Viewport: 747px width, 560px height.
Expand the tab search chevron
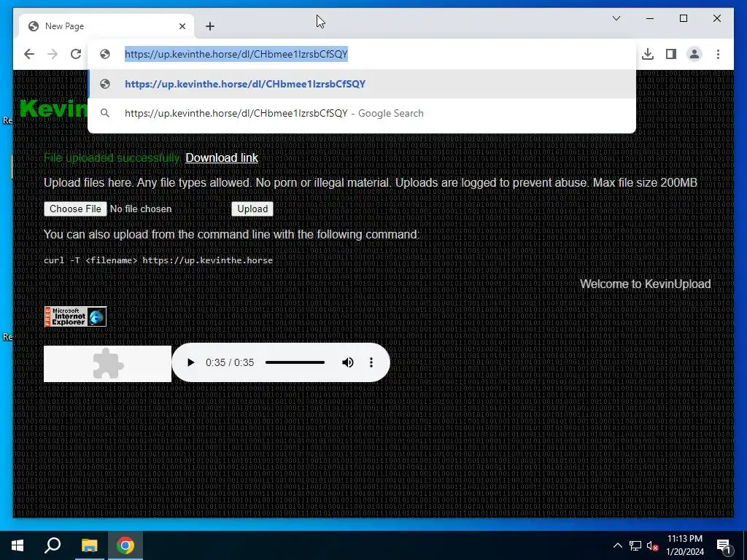616,18
